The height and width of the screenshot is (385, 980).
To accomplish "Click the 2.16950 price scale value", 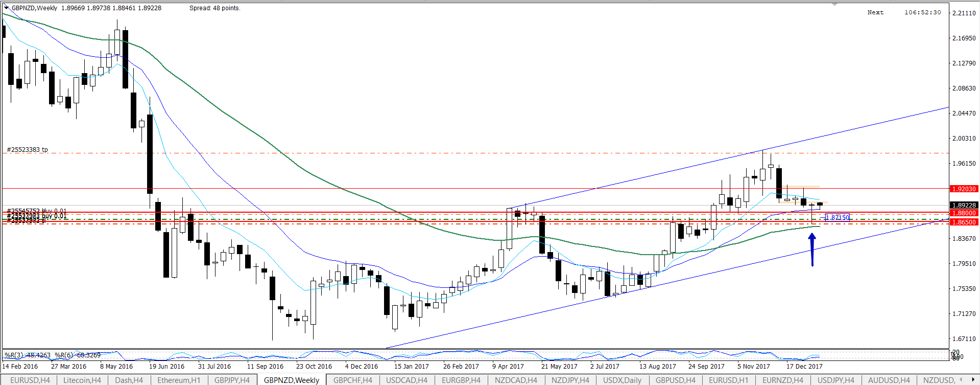I will click(964, 38).
